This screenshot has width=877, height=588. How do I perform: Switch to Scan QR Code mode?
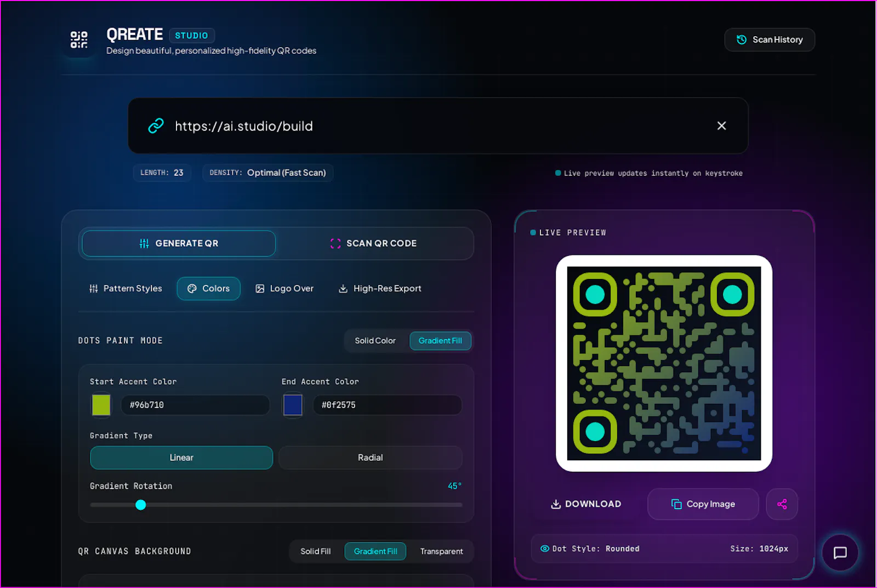pyautogui.click(x=374, y=243)
